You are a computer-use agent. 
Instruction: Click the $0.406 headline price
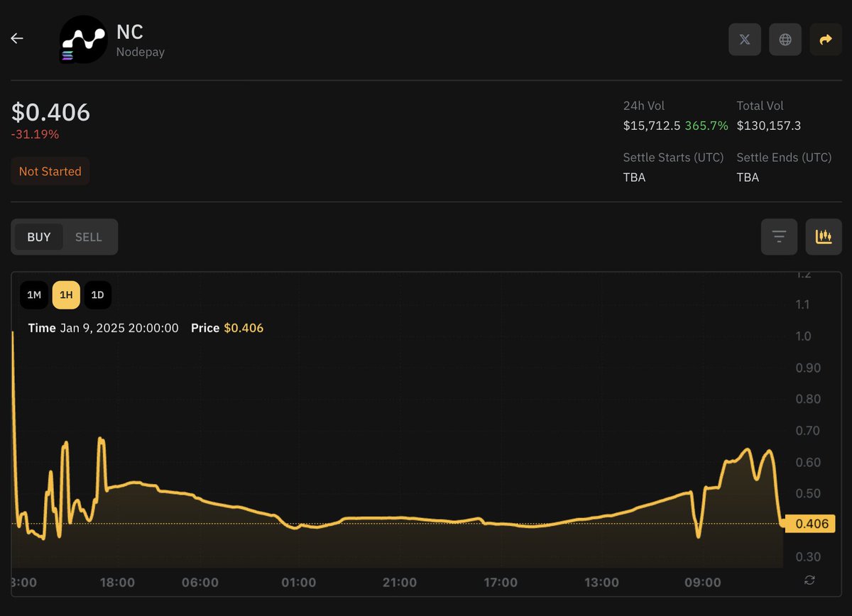(x=51, y=112)
